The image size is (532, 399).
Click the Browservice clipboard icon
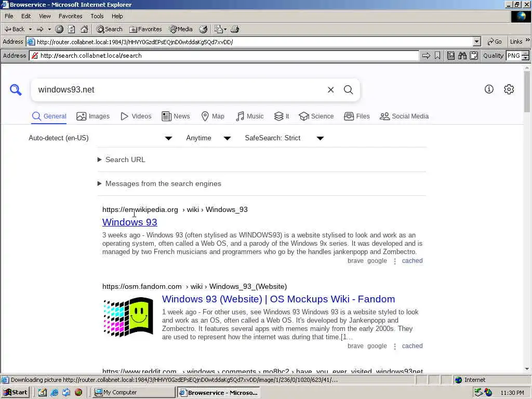[474, 56]
